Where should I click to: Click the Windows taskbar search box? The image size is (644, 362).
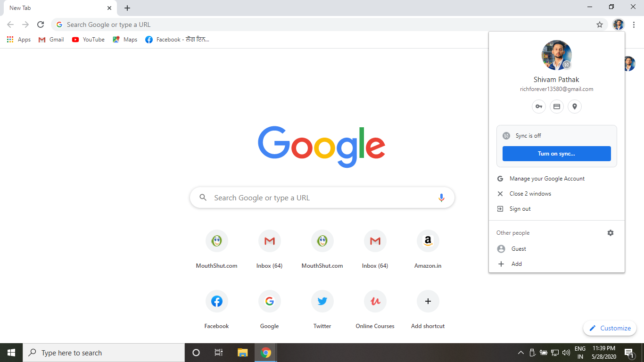pos(104,353)
